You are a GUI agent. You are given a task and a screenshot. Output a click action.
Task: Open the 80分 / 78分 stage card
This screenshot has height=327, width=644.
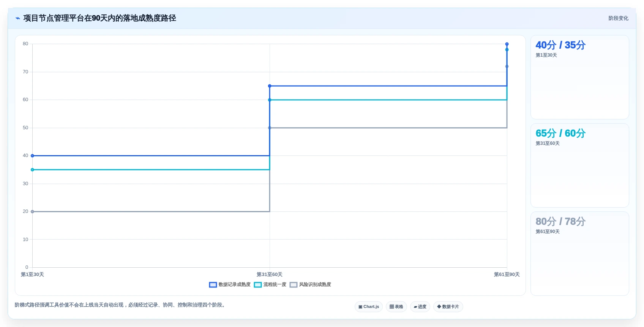point(580,254)
